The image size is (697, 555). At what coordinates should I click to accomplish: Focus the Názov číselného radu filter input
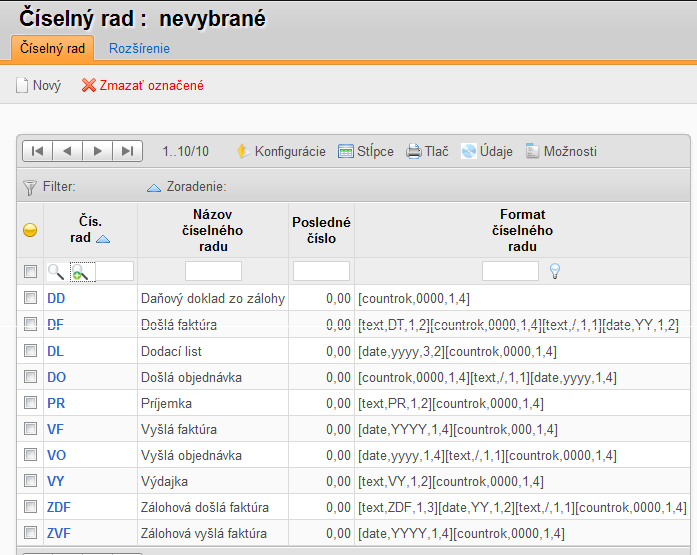(213, 271)
